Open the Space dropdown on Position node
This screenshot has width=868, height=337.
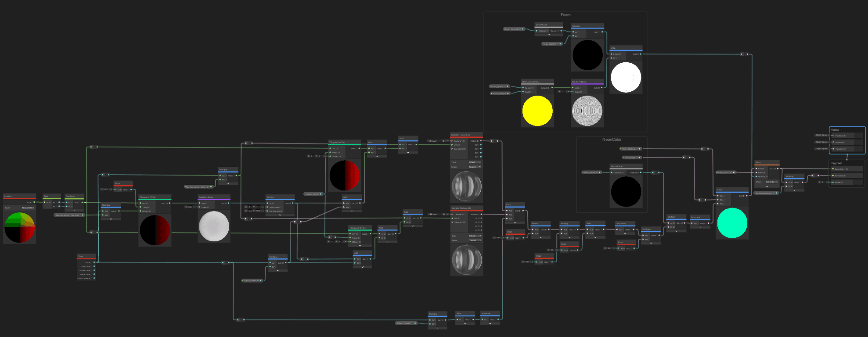click(x=28, y=208)
